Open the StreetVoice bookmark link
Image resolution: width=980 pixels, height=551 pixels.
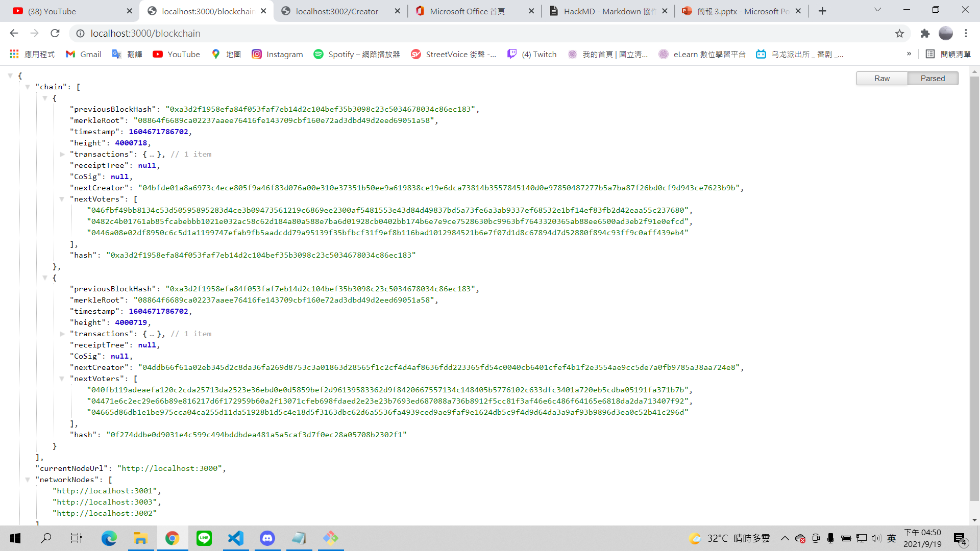453,54
